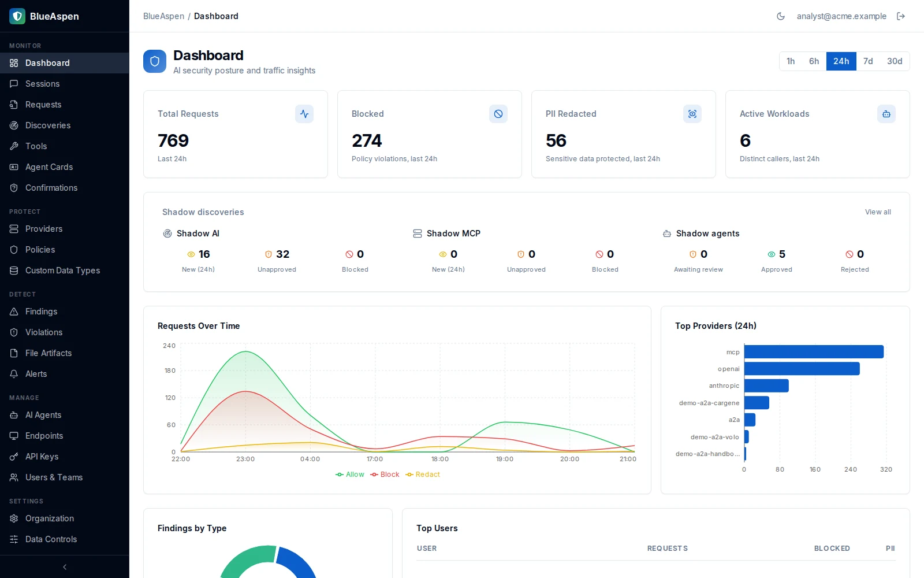Click the Custom Data Types database icon
The image size is (924, 578).
point(14,271)
